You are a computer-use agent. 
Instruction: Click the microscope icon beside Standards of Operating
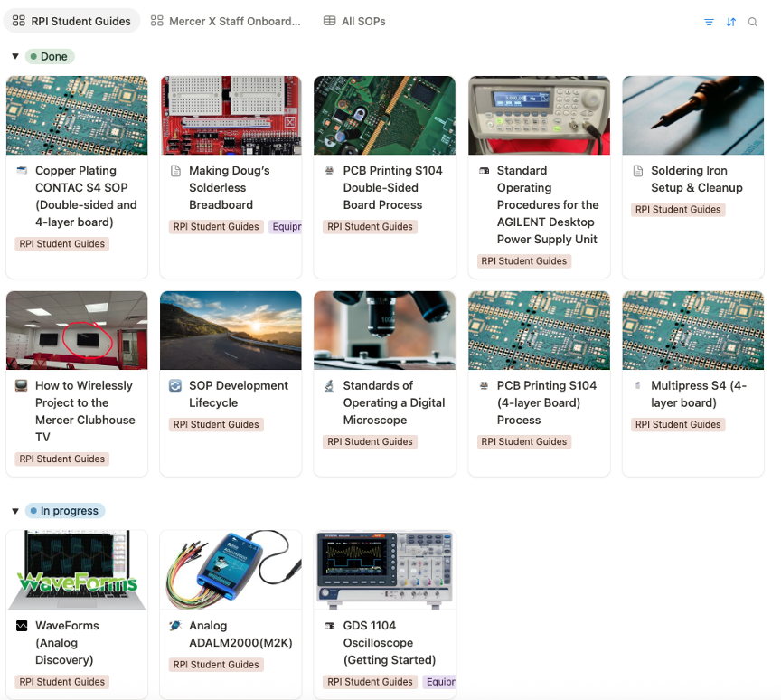(x=330, y=386)
